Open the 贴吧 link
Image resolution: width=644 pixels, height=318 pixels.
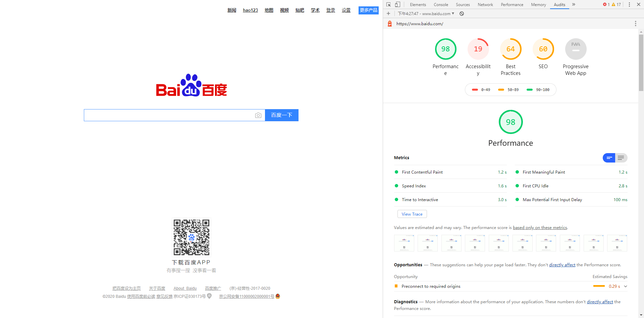(300, 10)
